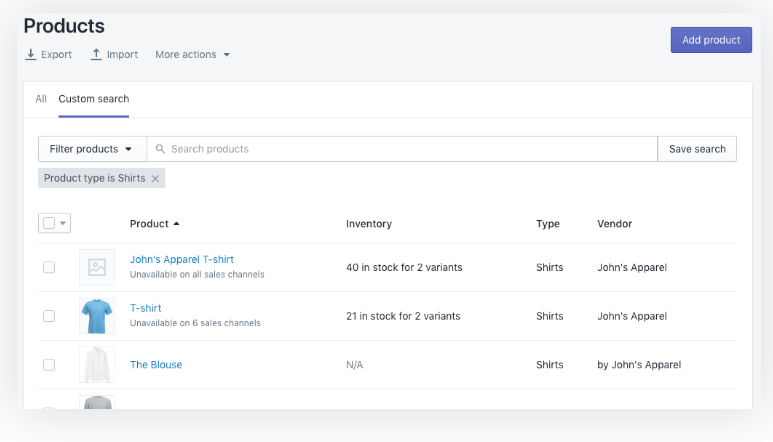Viewport: 773px width, 442px height.
Task: Click the Export download icon
Action: (30, 54)
